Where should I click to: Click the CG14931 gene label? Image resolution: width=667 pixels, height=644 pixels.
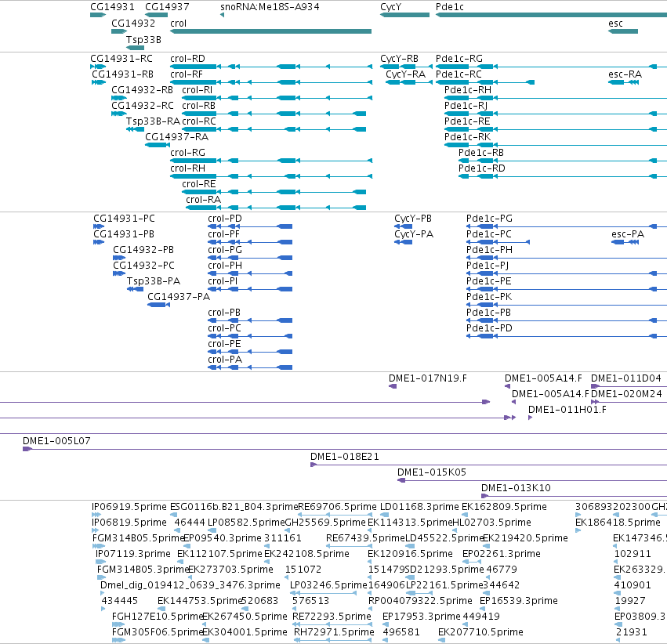[x=112, y=7]
